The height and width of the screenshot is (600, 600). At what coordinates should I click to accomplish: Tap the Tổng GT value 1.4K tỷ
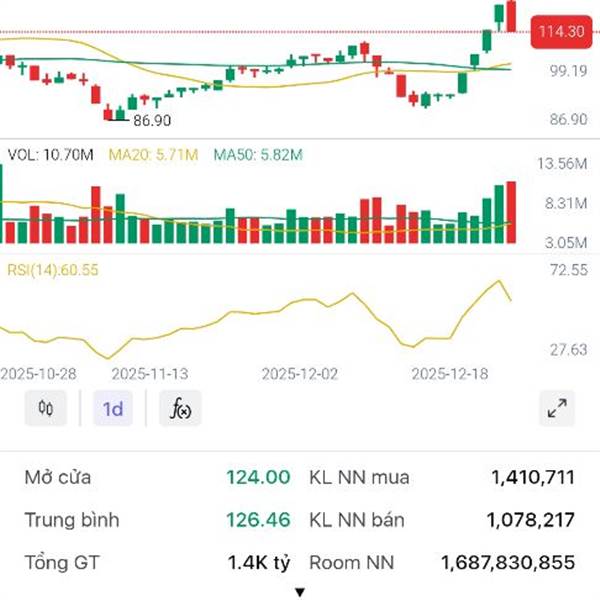[259, 563]
